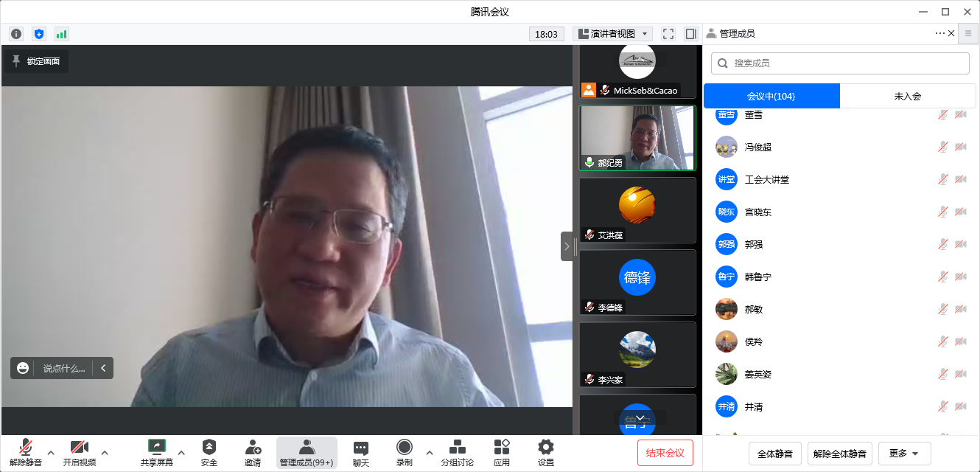This screenshot has height=472, width=980.
Task: Select the 会议中(104) tab
Action: point(771,96)
